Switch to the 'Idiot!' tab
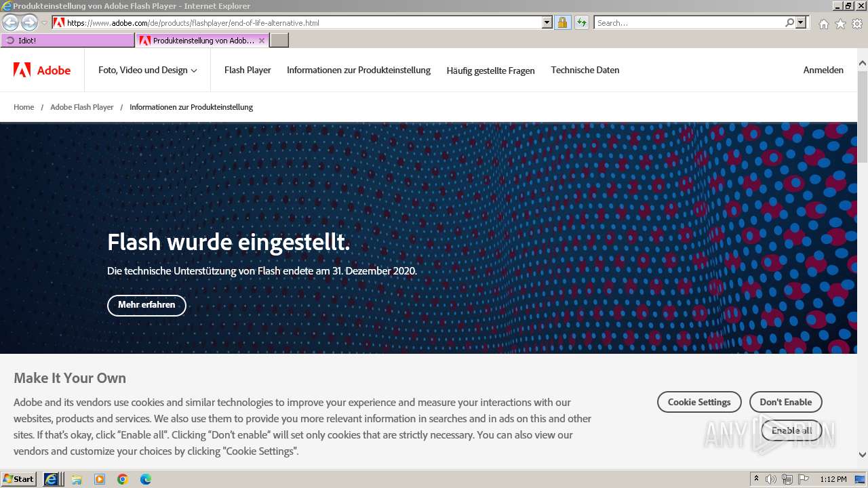The image size is (868, 488). (x=68, y=41)
